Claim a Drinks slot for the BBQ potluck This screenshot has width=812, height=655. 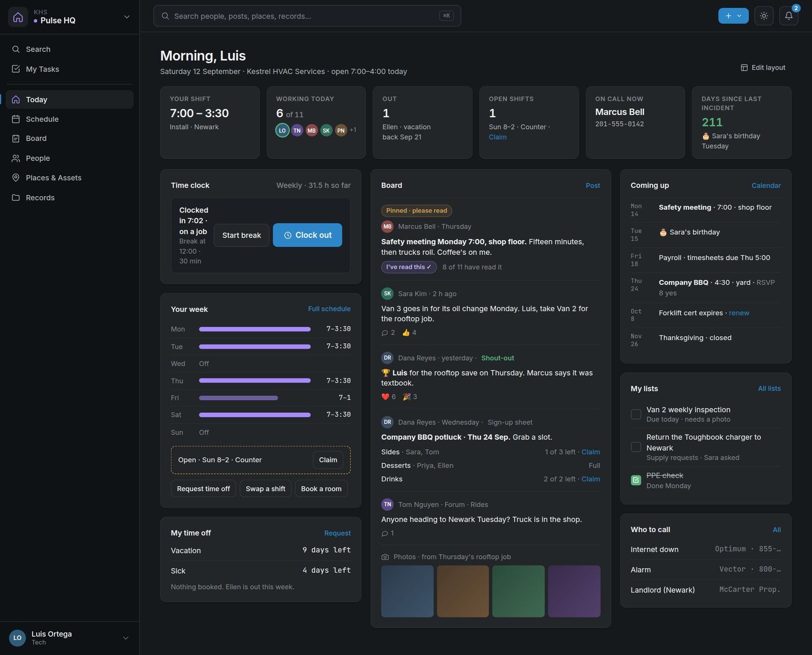click(x=590, y=479)
